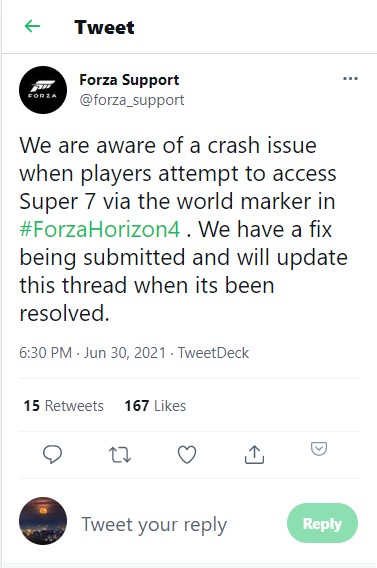The height and width of the screenshot is (568, 377).
Task: Click the reply speech bubble icon
Action: click(x=53, y=454)
